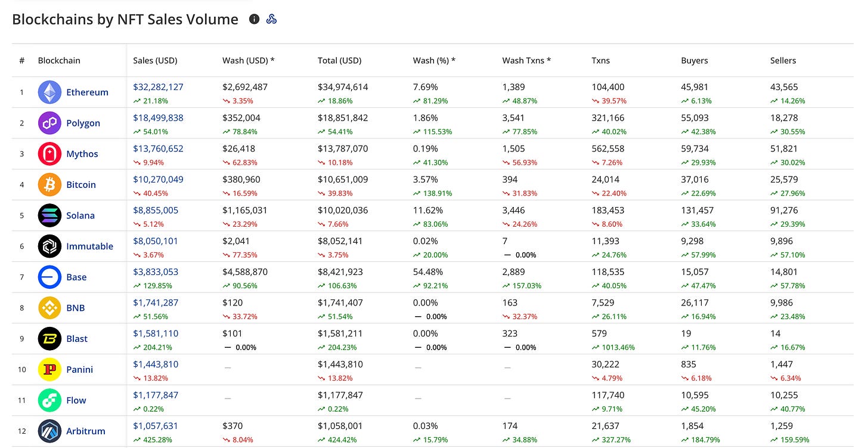The height and width of the screenshot is (448, 868).
Task: Click Immutable sales value $8,050,101
Action: (156, 241)
